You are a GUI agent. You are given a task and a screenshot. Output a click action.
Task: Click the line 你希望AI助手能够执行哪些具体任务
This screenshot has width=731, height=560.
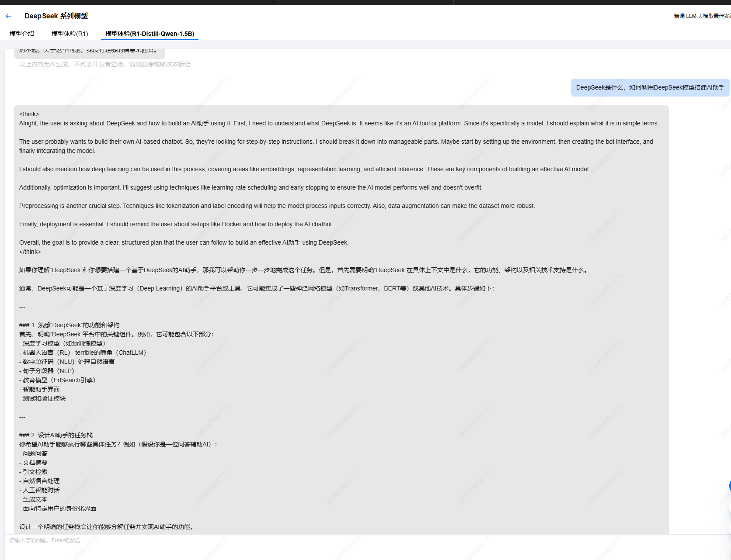(x=118, y=444)
